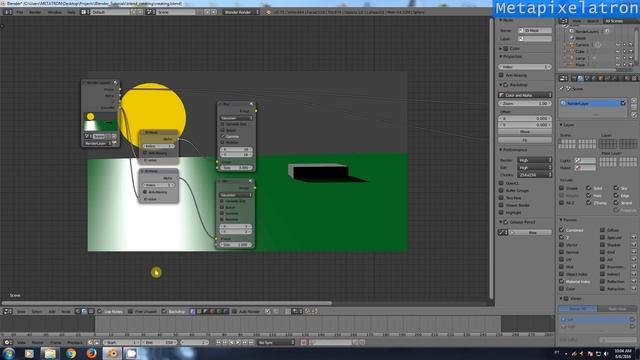
Task: Toggle the Free Unused checkbox
Action: (x=131, y=311)
